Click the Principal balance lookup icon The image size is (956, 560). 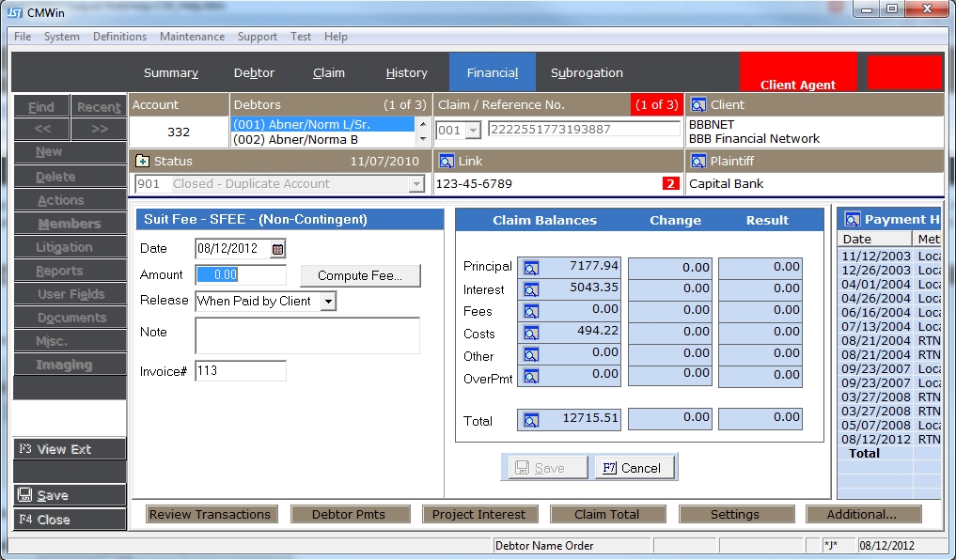pyautogui.click(x=531, y=268)
